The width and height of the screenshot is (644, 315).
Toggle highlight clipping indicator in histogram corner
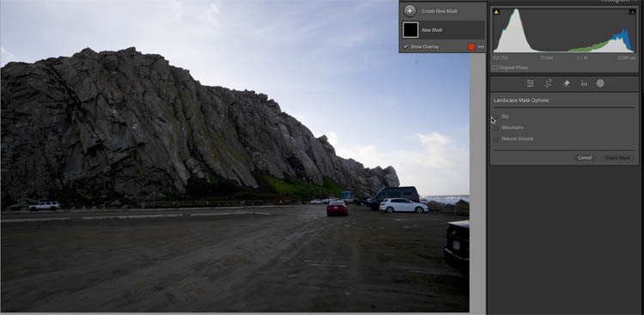632,12
